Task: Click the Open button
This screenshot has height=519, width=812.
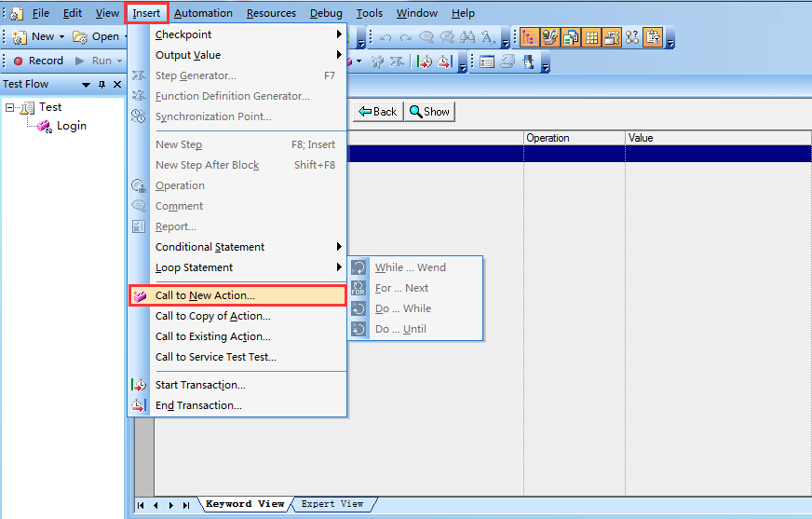Action: tap(97, 36)
